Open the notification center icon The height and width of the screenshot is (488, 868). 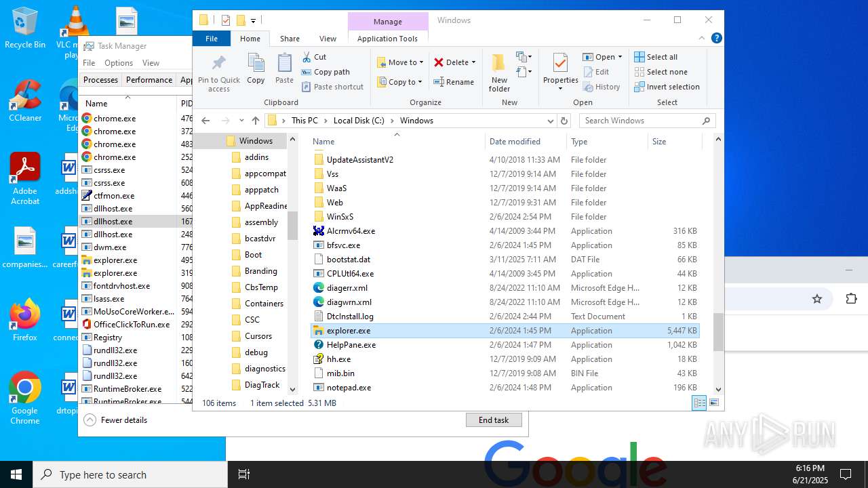pos(846,474)
